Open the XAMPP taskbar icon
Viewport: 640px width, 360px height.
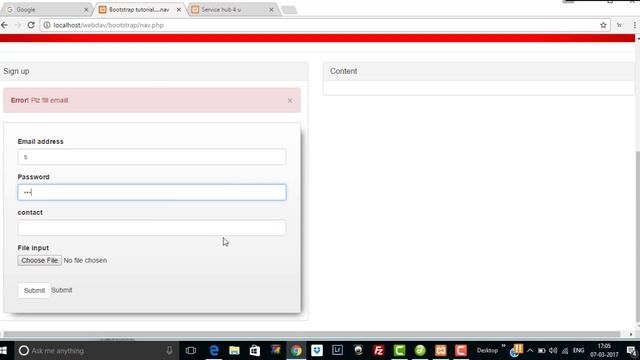[x=441, y=351]
